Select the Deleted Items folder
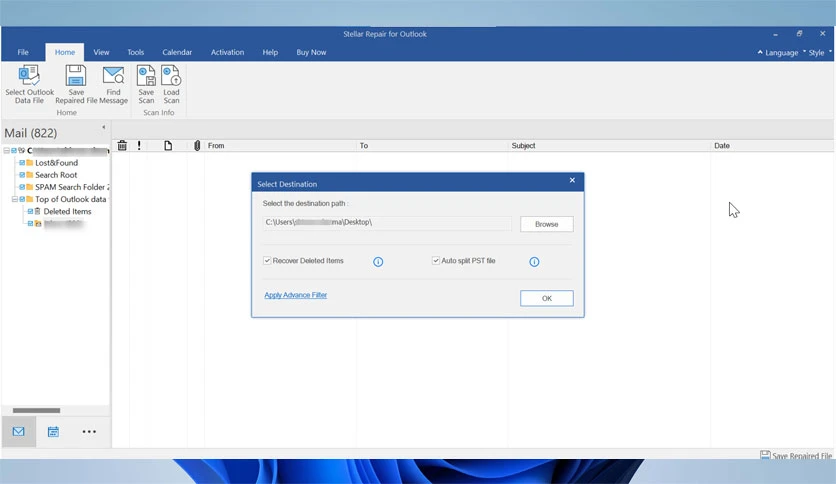This screenshot has height=484, width=836. (x=67, y=212)
